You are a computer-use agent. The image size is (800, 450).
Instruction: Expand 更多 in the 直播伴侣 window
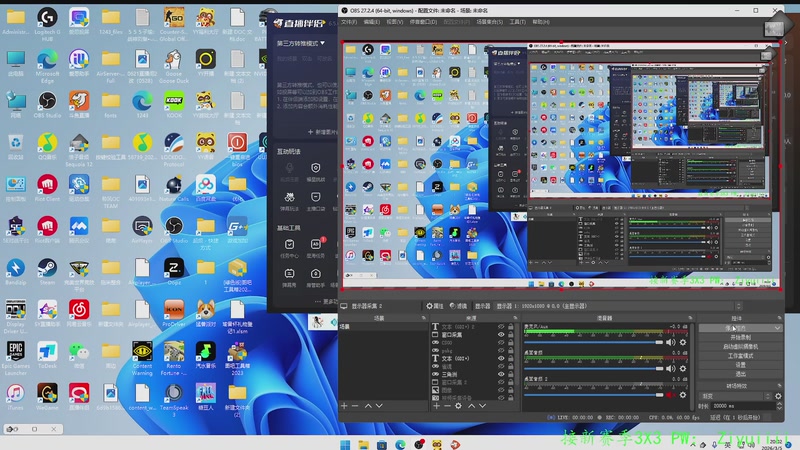[327, 302]
